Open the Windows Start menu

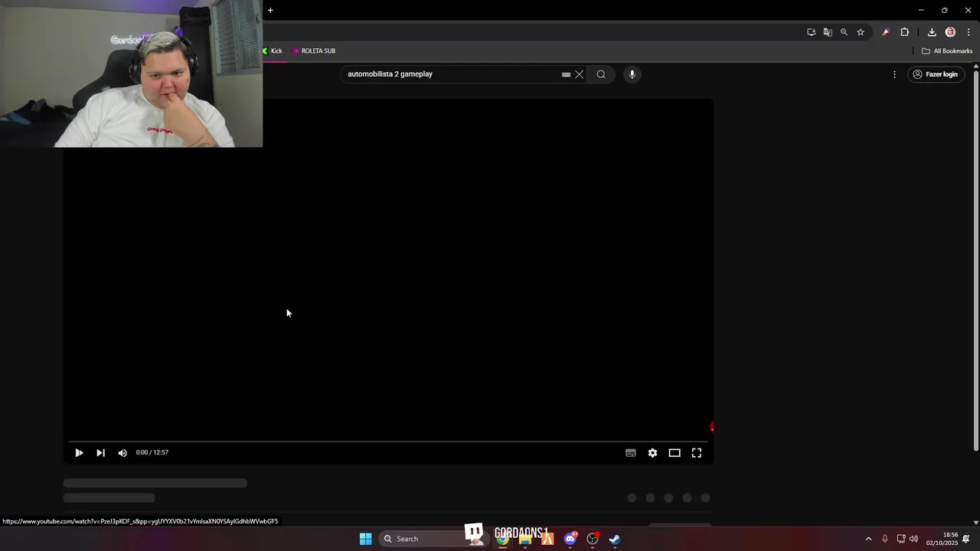(x=366, y=539)
